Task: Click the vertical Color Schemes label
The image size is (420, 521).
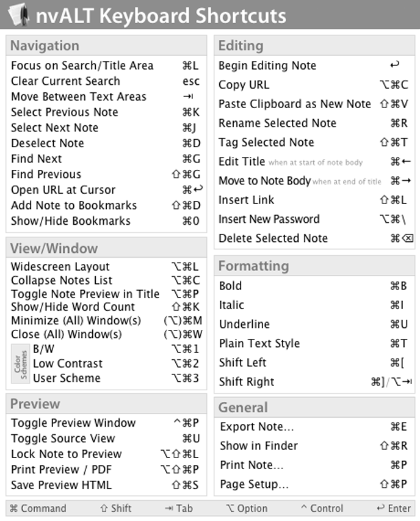Action: (21, 364)
